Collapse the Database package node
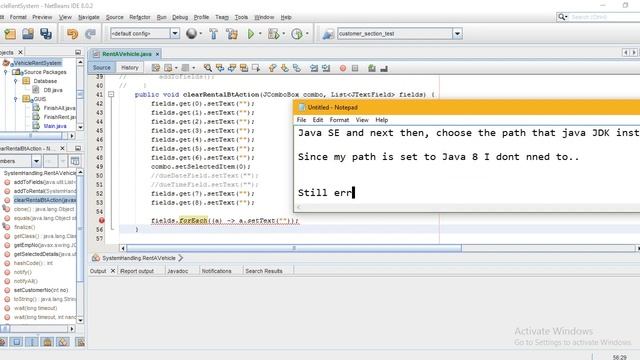The height and width of the screenshot is (360, 640). coord(16,81)
